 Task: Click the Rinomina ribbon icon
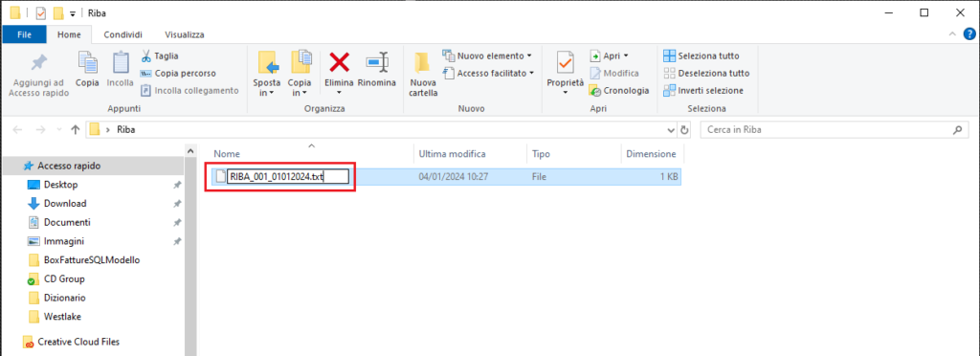[377, 62]
